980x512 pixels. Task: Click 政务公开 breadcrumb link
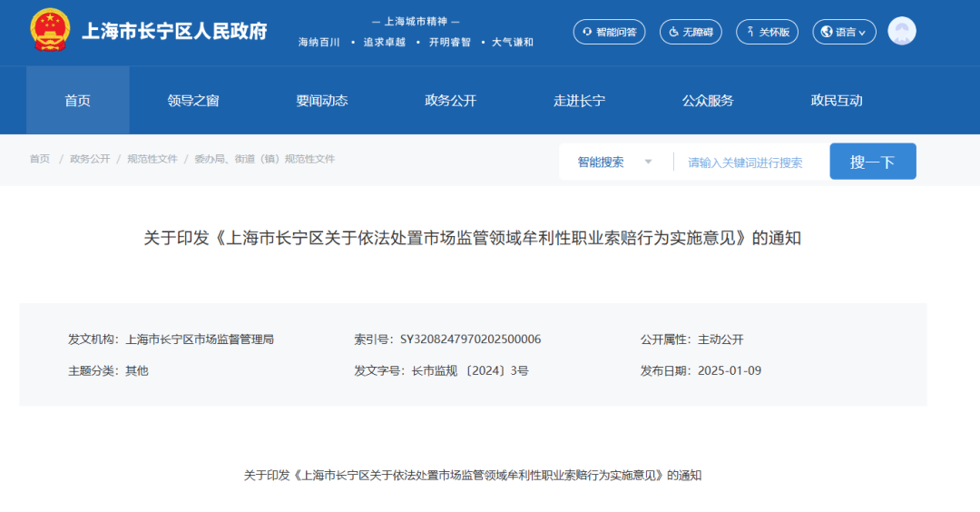coord(90,159)
